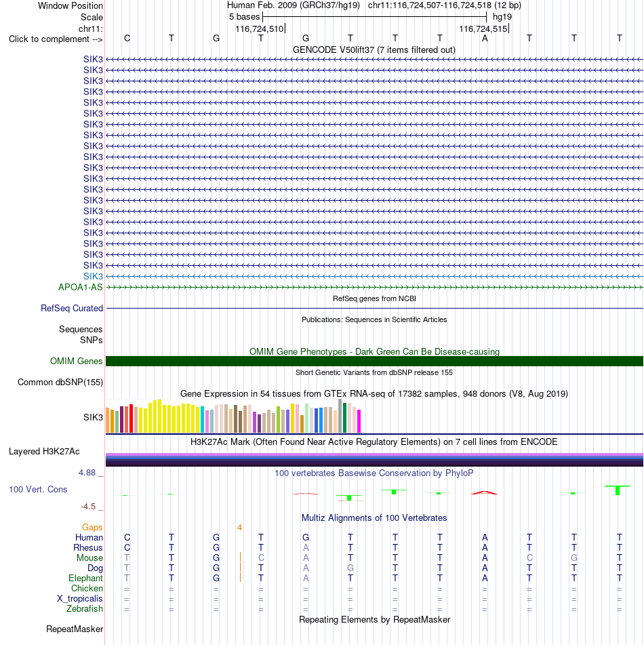Click the orange gap count '4'

240,528
